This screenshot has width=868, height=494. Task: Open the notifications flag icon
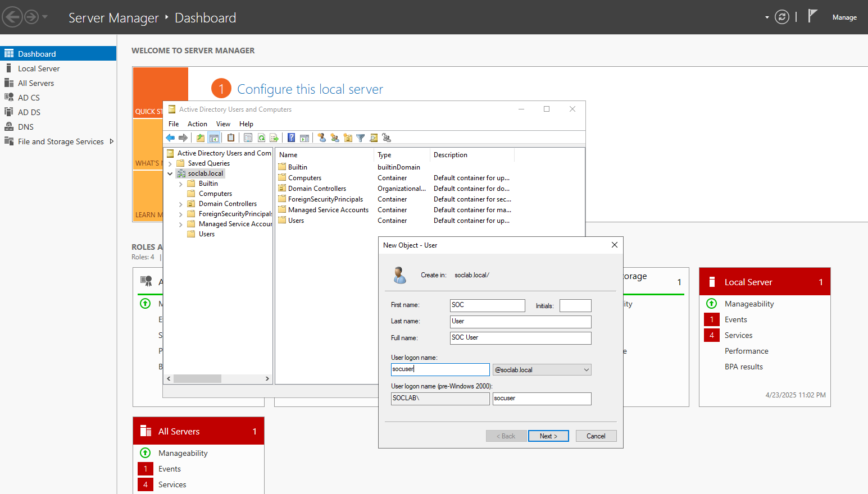(x=812, y=16)
